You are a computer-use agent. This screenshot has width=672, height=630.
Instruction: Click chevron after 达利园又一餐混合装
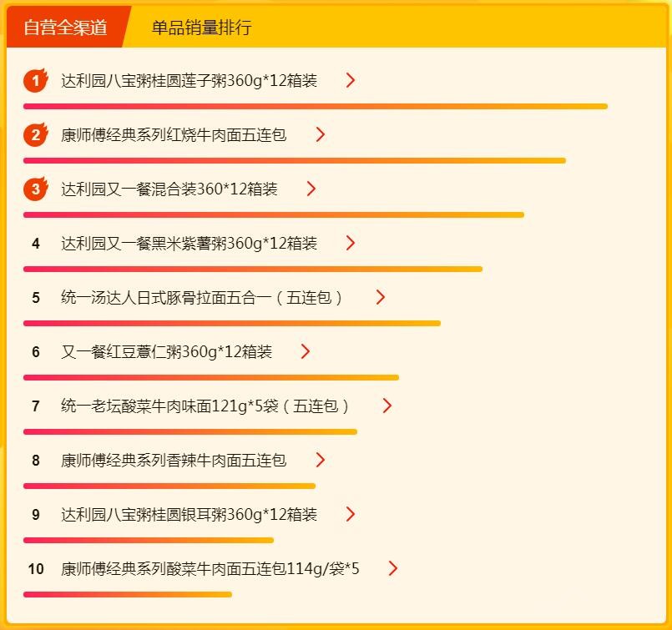[311, 189]
